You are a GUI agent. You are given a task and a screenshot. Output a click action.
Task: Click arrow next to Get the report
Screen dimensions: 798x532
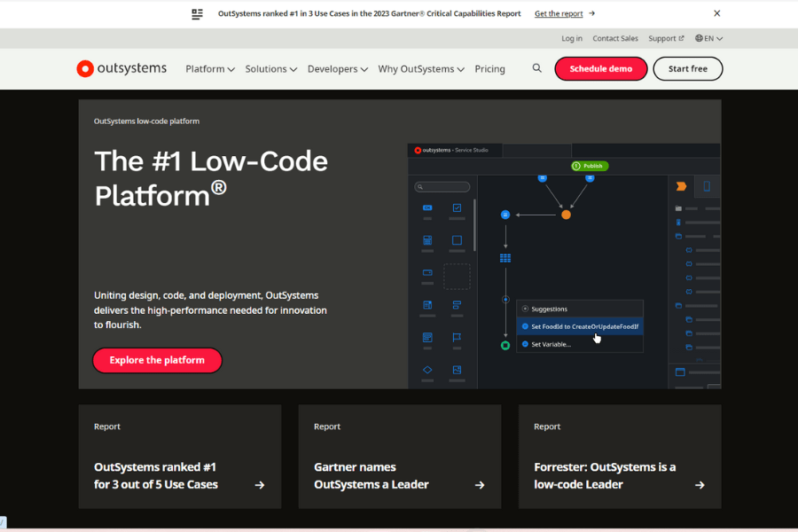coord(591,14)
